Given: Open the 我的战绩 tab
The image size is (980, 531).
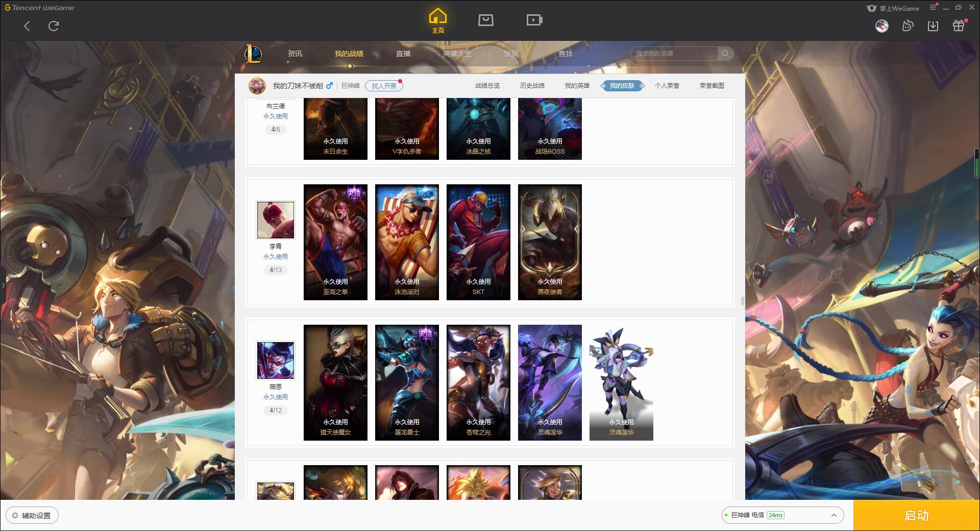Looking at the screenshot, I should point(349,54).
